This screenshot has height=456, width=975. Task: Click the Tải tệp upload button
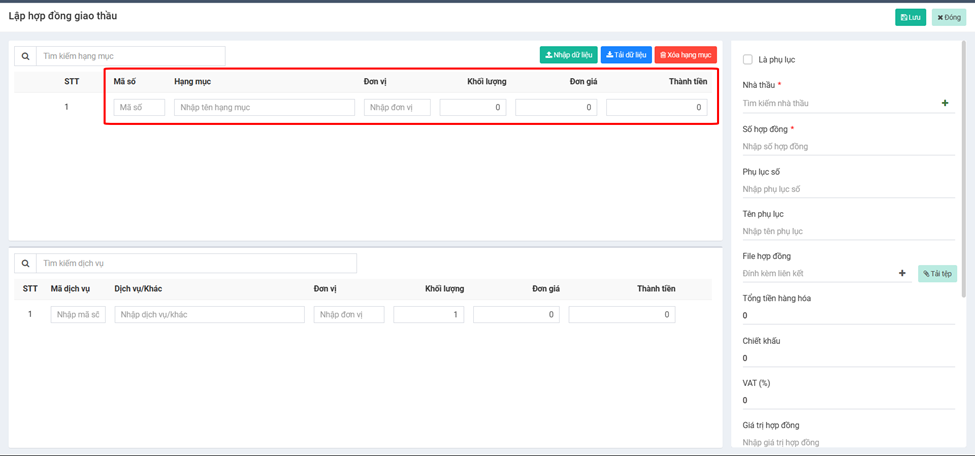pos(937,273)
